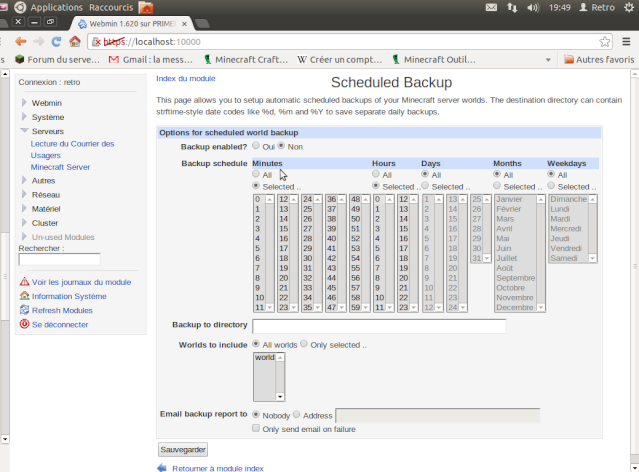Screen dimensions: 639x472
Task: Click the insecure https warning icon
Action: pos(96,42)
